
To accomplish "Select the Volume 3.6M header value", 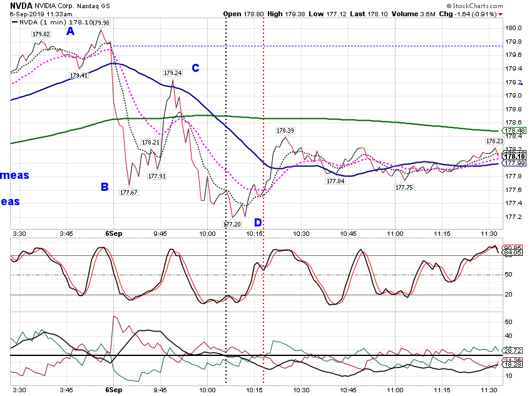I will pyautogui.click(x=413, y=14).
